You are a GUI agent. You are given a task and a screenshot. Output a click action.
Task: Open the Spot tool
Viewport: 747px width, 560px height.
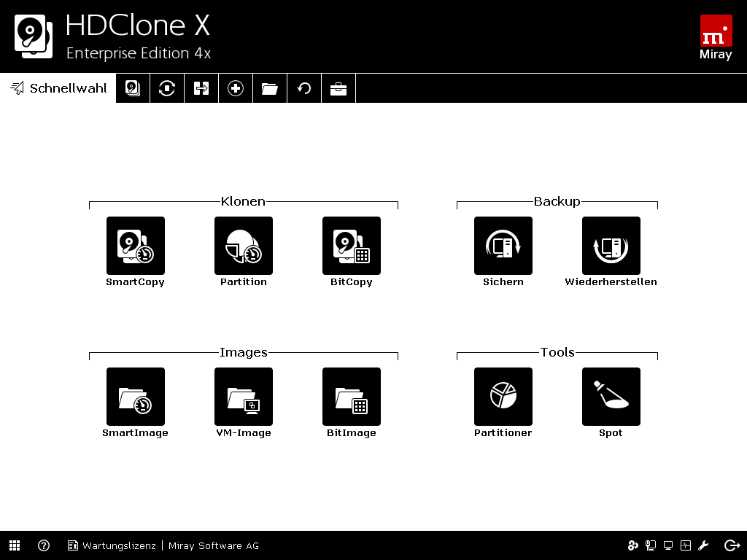coord(611,397)
